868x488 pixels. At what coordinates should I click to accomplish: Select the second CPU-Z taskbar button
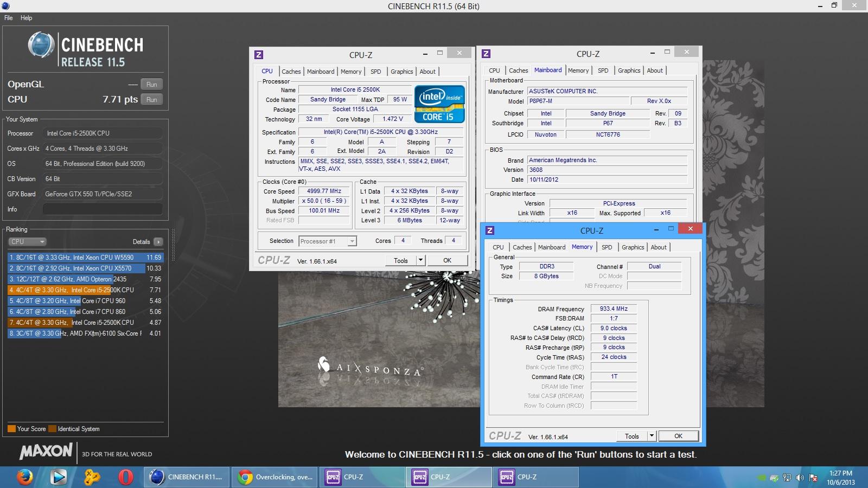coord(449,477)
